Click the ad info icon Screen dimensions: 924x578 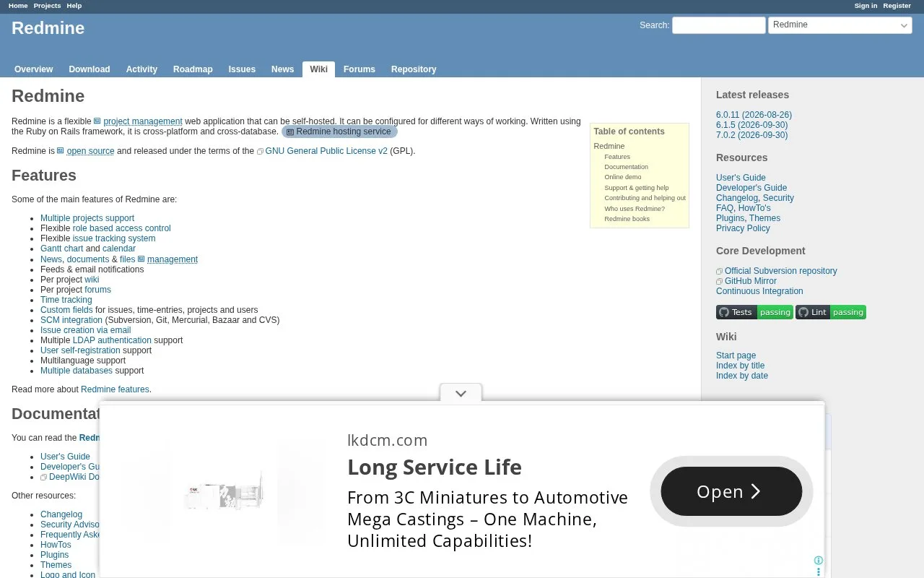(x=818, y=561)
